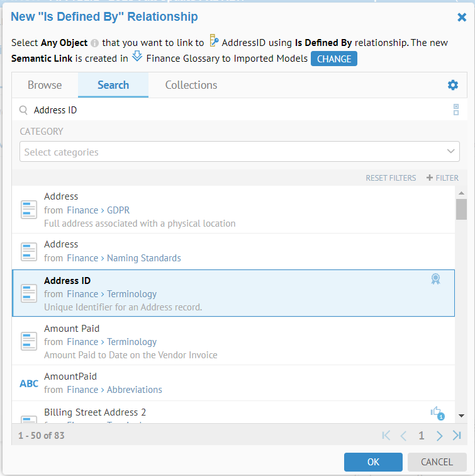475x476 pixels.
Task: Confirm with the OK button
Action: pyautogui.click(x=373, y=462)
